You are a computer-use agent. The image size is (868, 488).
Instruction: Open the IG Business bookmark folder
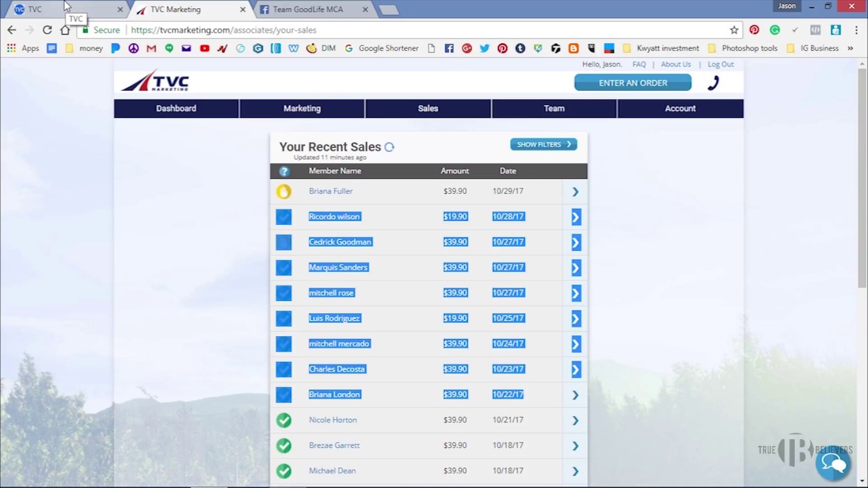pyautogui.click(x=812, y=48)
